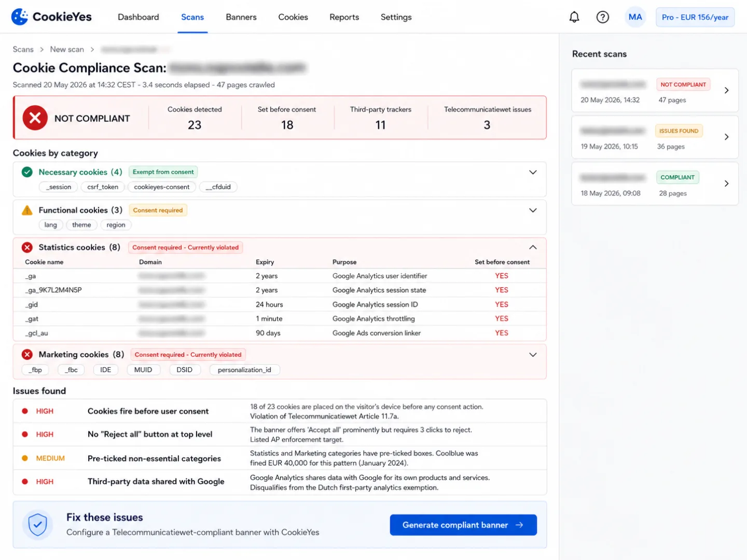
Task: Click the red NOT COMPLIANT cross icon
Action: click(35, 118)
